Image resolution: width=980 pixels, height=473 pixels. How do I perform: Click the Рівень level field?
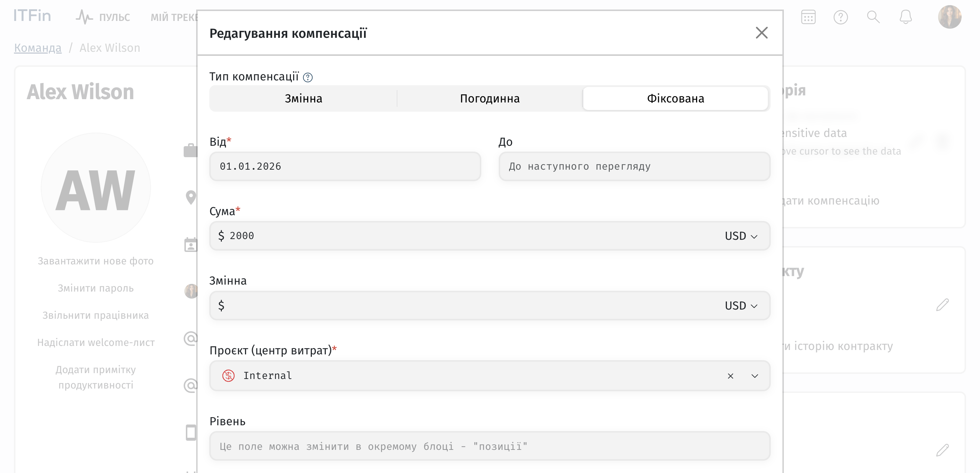(490, 446)
